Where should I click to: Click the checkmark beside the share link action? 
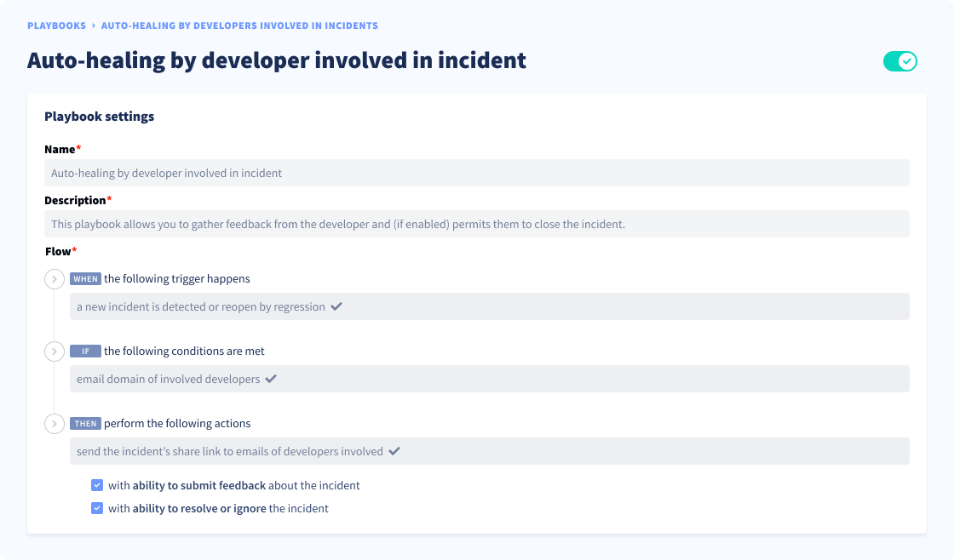(x=394, y=451)
